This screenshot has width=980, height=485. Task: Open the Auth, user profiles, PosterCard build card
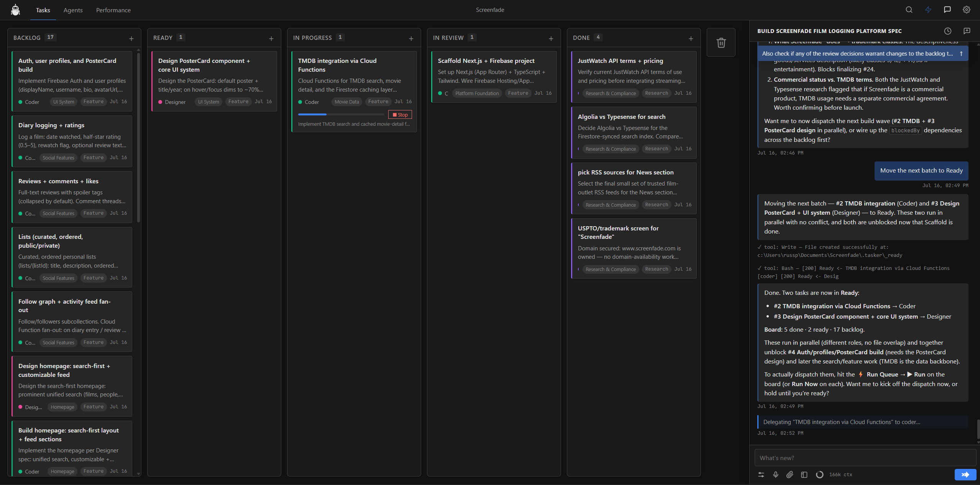click(72, 81)
